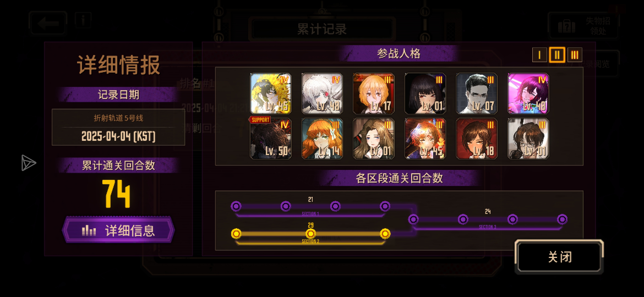Open the lost and found luggage icon
This screenshot has width=644, height=297.
click(566, 27)
